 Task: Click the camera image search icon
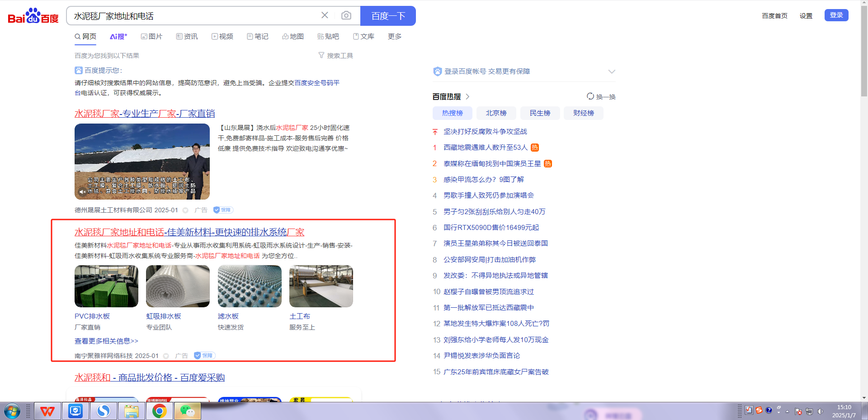(346, 16)
